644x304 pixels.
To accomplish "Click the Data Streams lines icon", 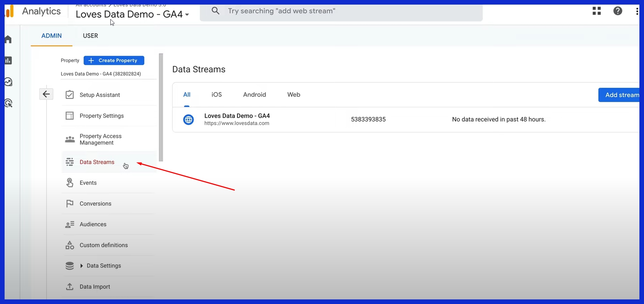I will click(x=70, y=162).
